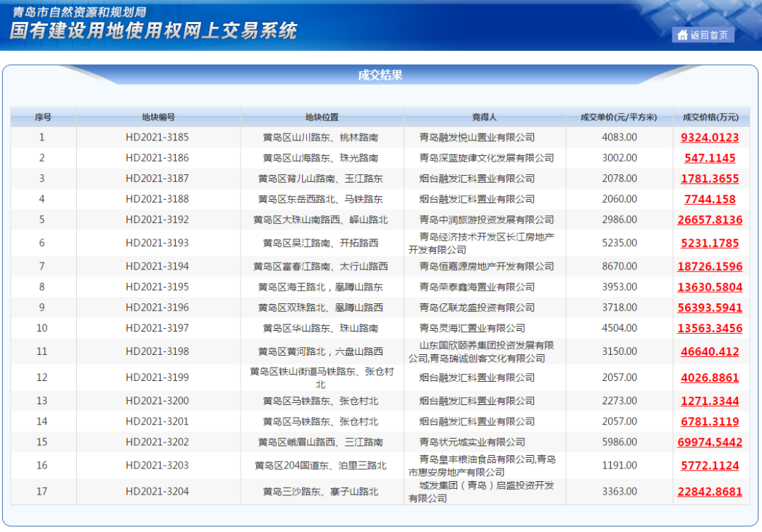This screenshot has width=762, height=532.
Task: Click the 竞得人 column header
Action: pyautogui.click(x=484, y=117)
